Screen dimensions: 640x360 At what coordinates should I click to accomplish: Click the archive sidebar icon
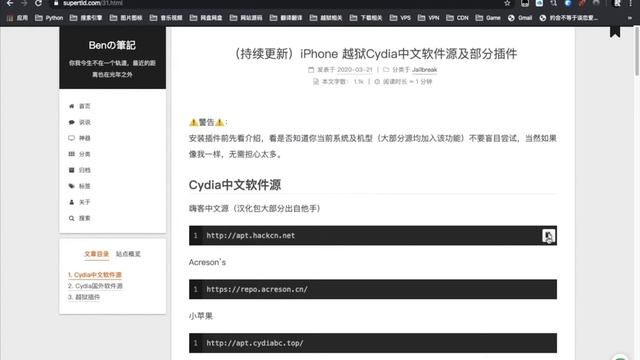point(71,170)
